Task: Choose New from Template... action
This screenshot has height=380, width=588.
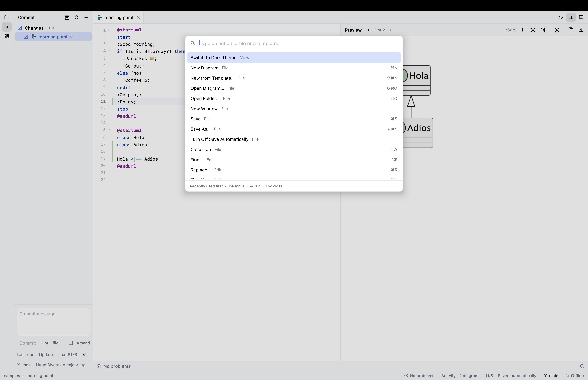Action: click(x=294, y=78)
